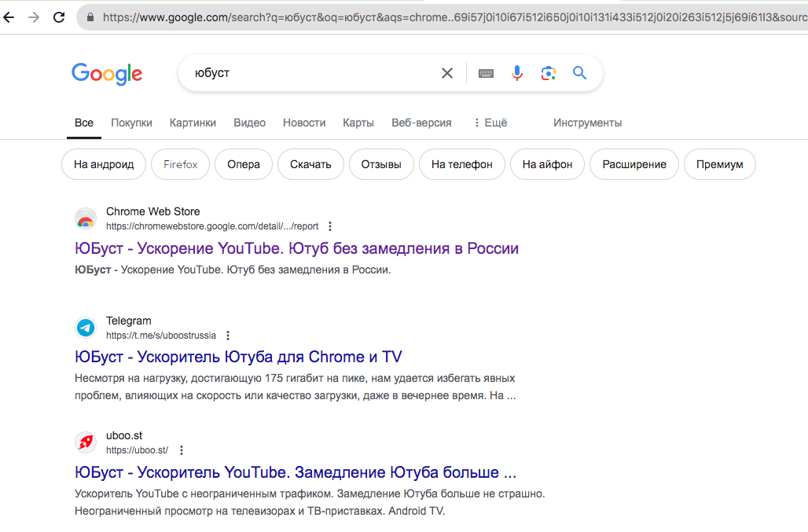
Task: Click the Telegram site name
Action: (x=129, y=321)
